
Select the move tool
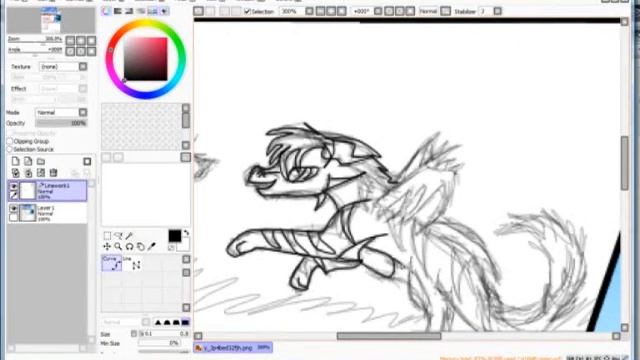pos(107,247)
